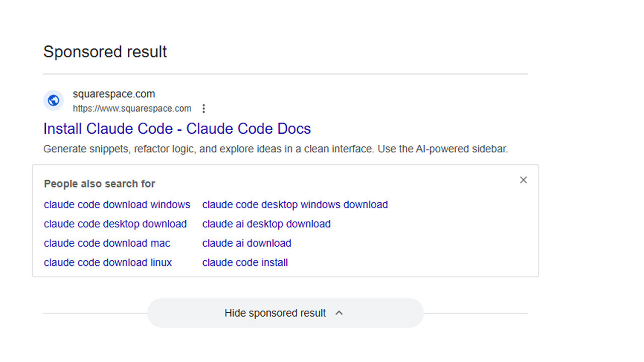Click the divider line below the Sponsored result heading
This screenshot has width=644, height=362.
285,74
